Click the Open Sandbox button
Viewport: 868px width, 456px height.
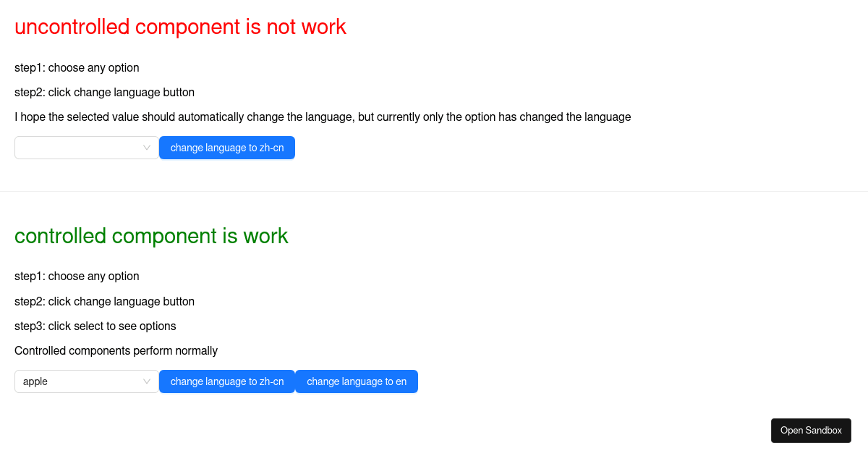pyautogui.click(x=811, y=431)
